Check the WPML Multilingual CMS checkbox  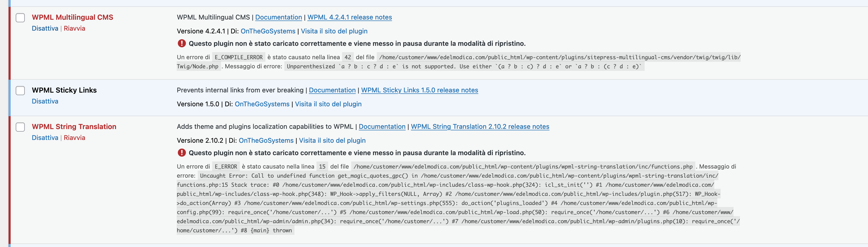(x=20, y=17)
